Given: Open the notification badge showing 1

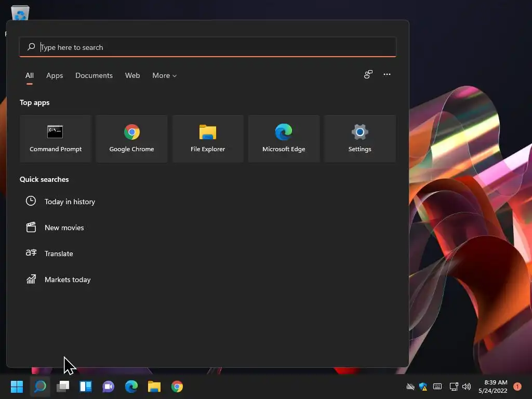Looking at the screenshot, I should click(517, 387).
